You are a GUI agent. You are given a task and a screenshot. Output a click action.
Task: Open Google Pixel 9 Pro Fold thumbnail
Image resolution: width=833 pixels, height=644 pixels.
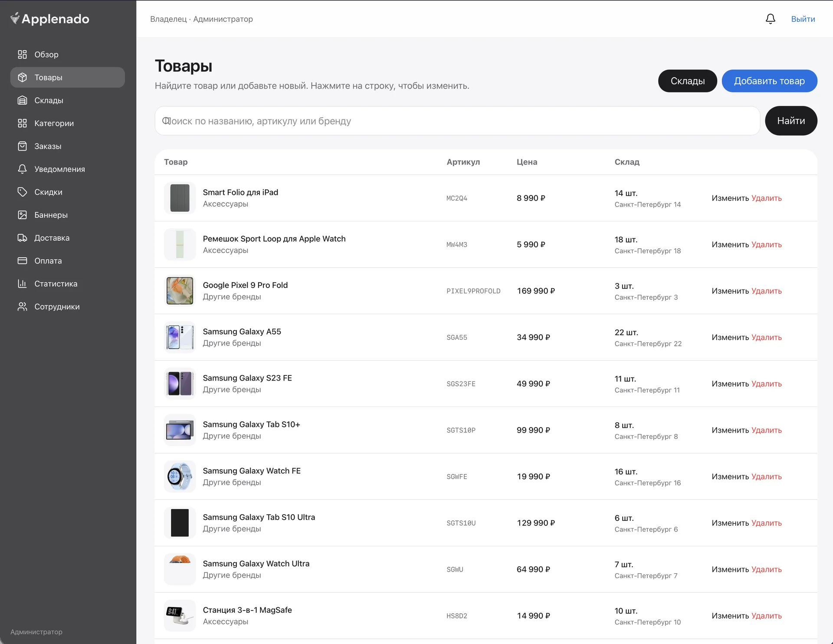click(180, 291)
